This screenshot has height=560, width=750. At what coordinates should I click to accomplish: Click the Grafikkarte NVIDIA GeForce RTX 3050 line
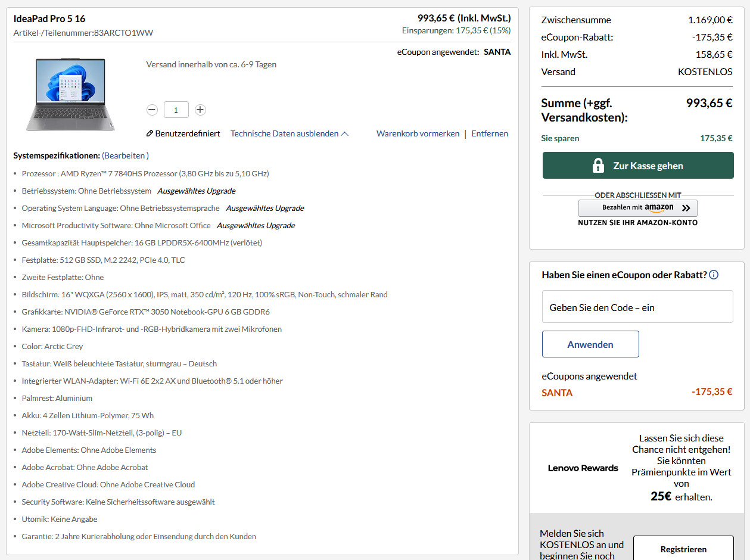146,312
